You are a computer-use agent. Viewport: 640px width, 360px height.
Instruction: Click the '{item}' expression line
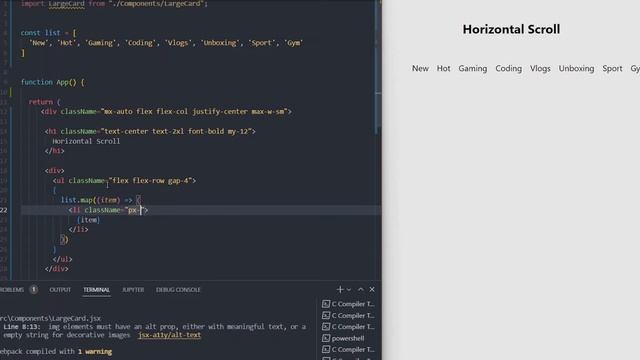88,220
